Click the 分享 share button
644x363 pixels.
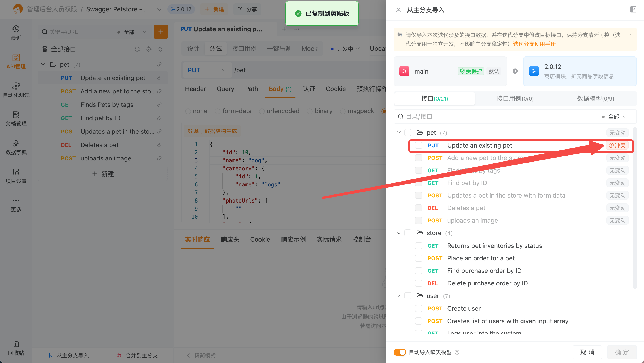coord(247,9)
